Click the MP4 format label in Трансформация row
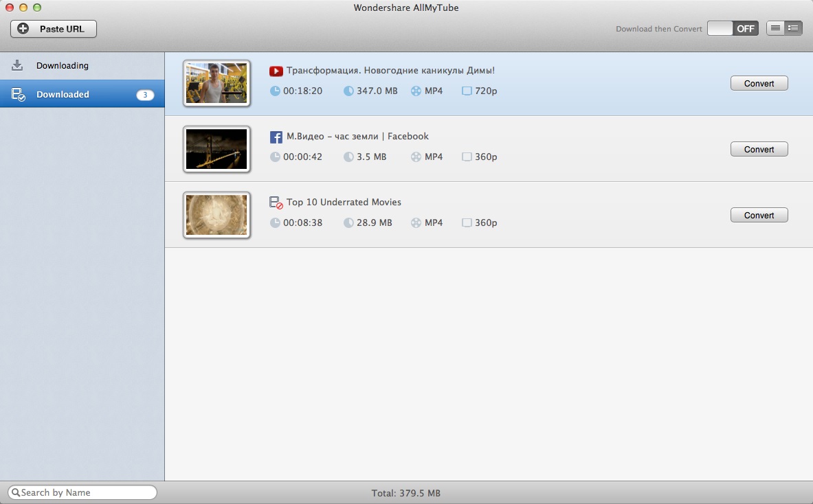The height and width of the screenshot is (504, 813). coord(434,91)
